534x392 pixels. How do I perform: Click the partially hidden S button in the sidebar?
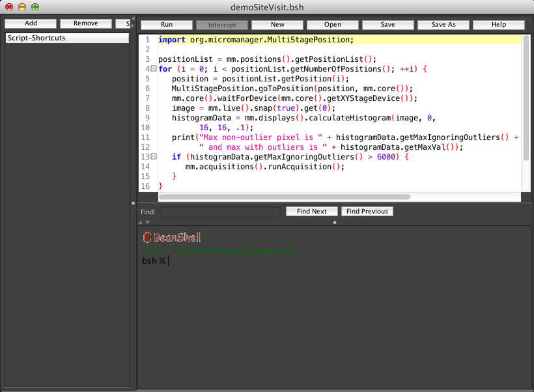pyautogui.click(x=124, y=23)
